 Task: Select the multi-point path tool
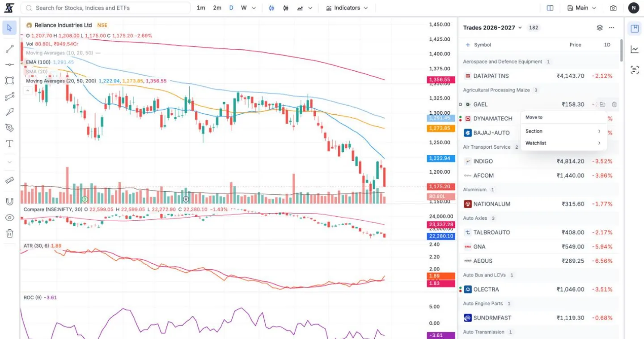tap(9, 96)
